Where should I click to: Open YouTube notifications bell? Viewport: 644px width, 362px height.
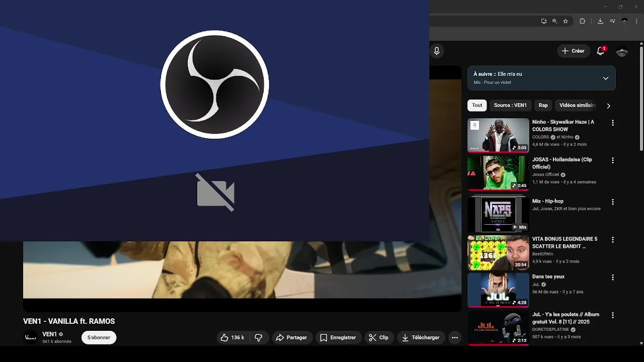click(x=600, y=51)
